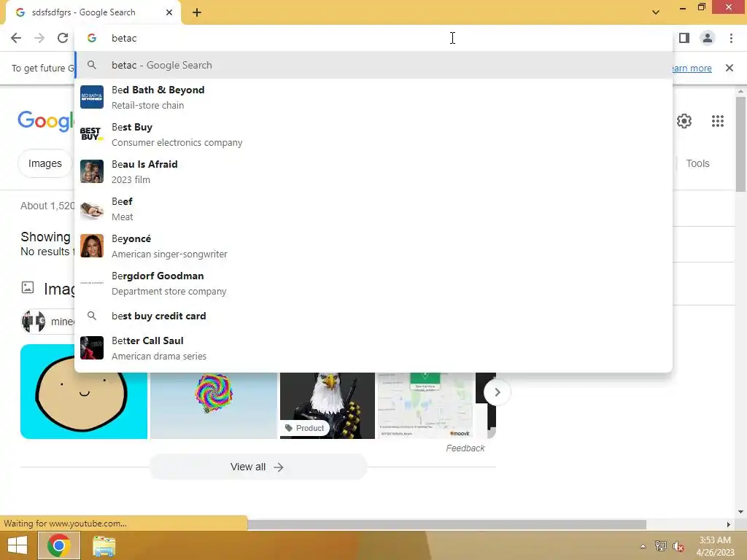Click the Bed Bath & Beyond logo thumbnail

(92, 97)
